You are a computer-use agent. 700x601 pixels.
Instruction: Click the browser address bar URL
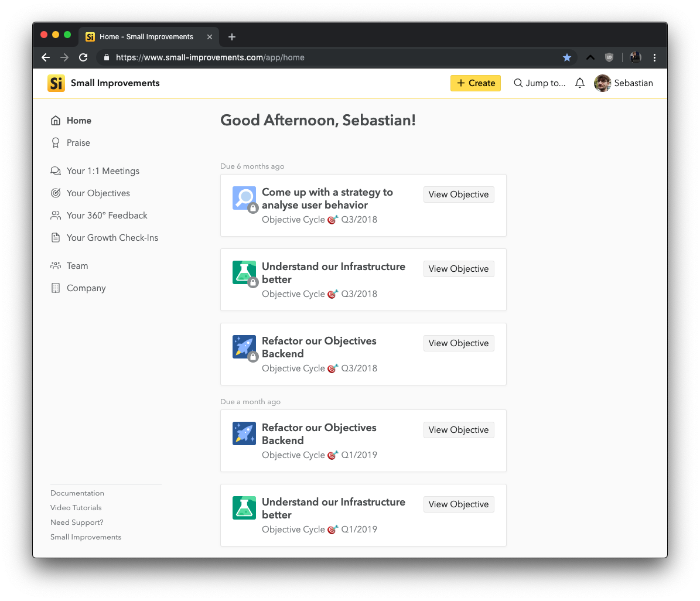210,57
